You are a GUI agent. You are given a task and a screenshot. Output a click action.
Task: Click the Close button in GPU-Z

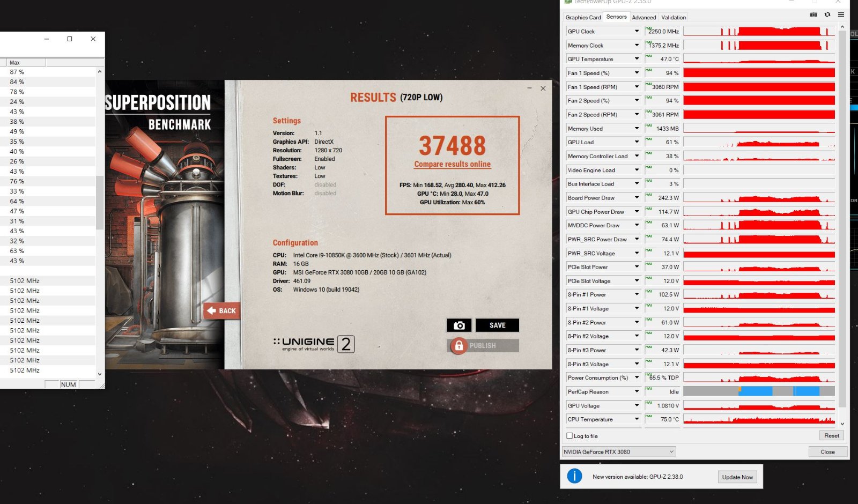click(x=827, y=451)
